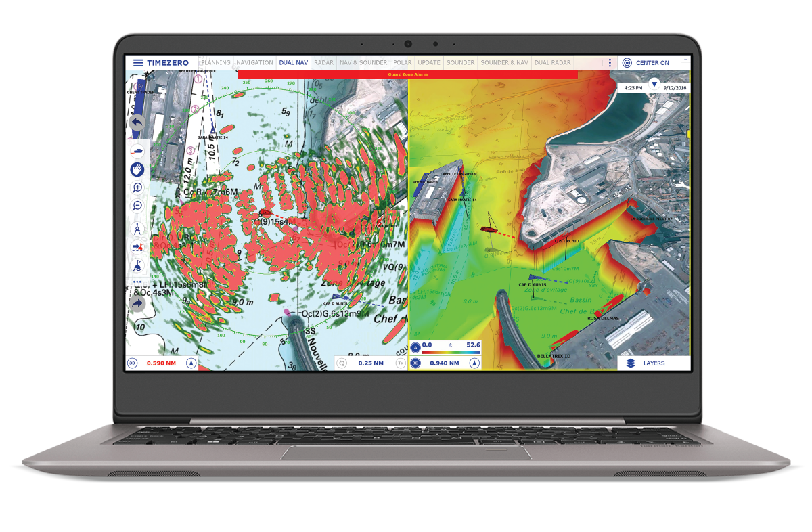Toggle 3D view in right chart pane
The image size is (812, 532).
416,363
